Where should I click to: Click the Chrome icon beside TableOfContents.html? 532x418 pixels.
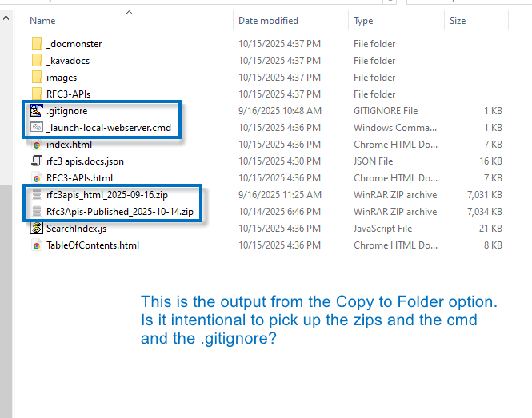point(36,245)
